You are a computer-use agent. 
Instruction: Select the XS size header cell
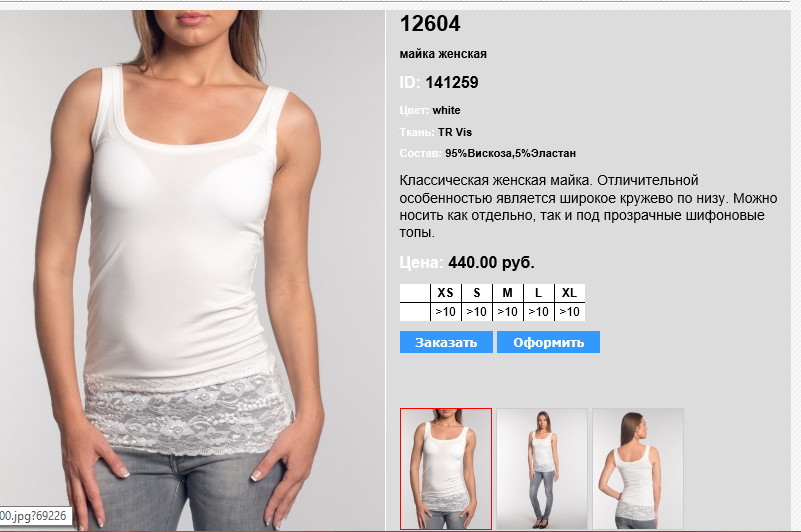tap(445, 293)
